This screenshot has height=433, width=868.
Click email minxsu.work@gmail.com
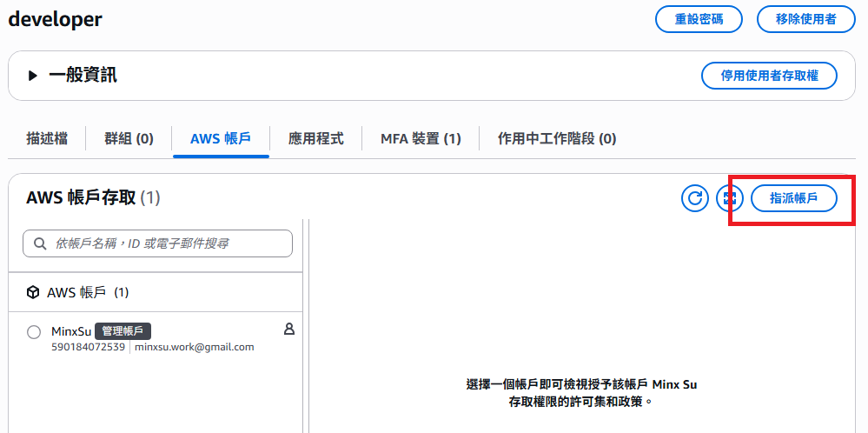(195, 347)
